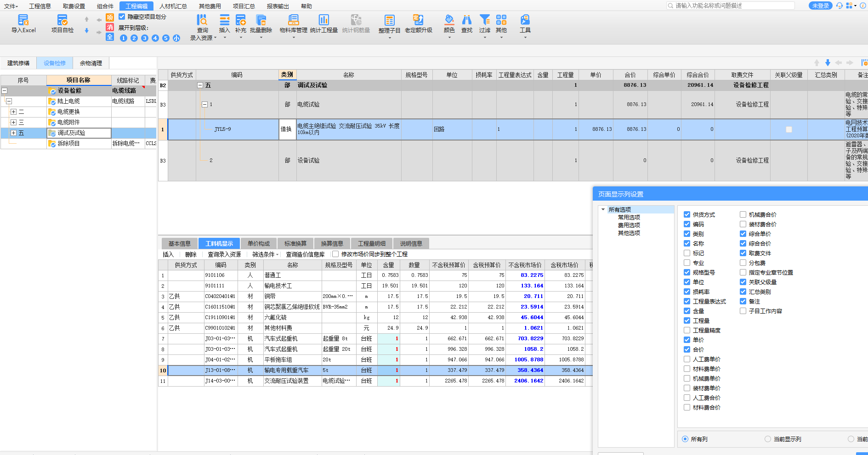Click the 其他 grid icon
This screenshot has height=455, width=868.
501,20
